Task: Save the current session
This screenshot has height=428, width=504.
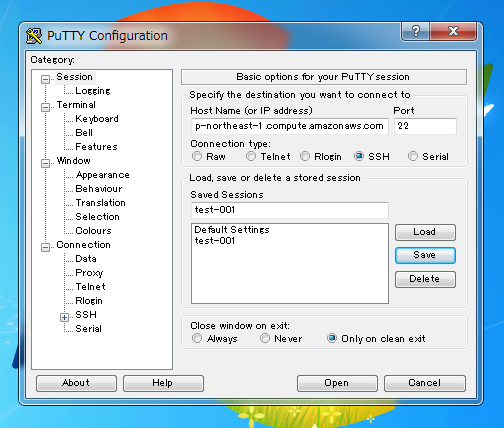Action: [x=425, y=255]
